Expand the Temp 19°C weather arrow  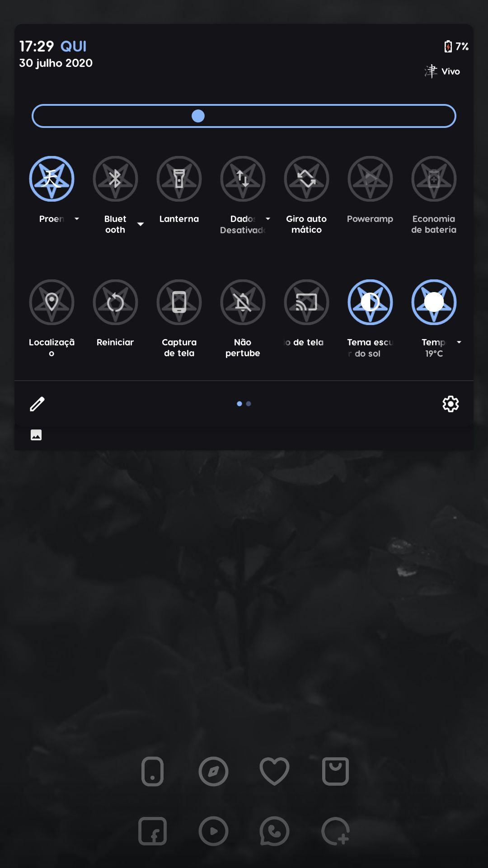[x=459, y=342]
